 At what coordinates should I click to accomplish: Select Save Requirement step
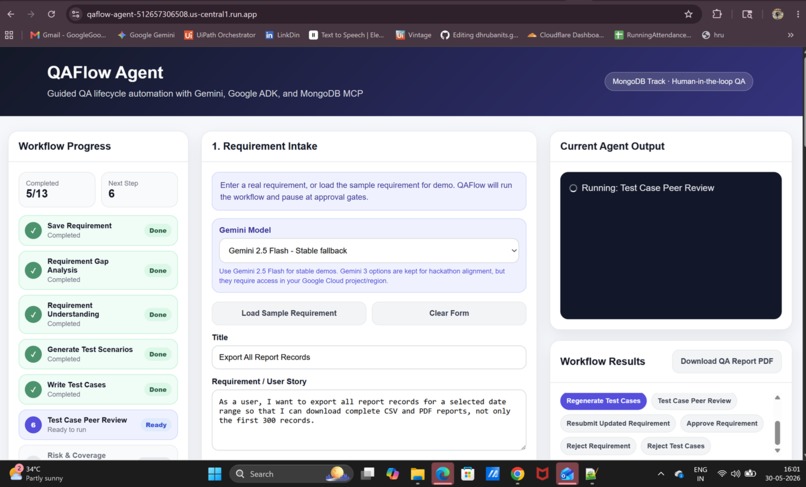[98, 230]
